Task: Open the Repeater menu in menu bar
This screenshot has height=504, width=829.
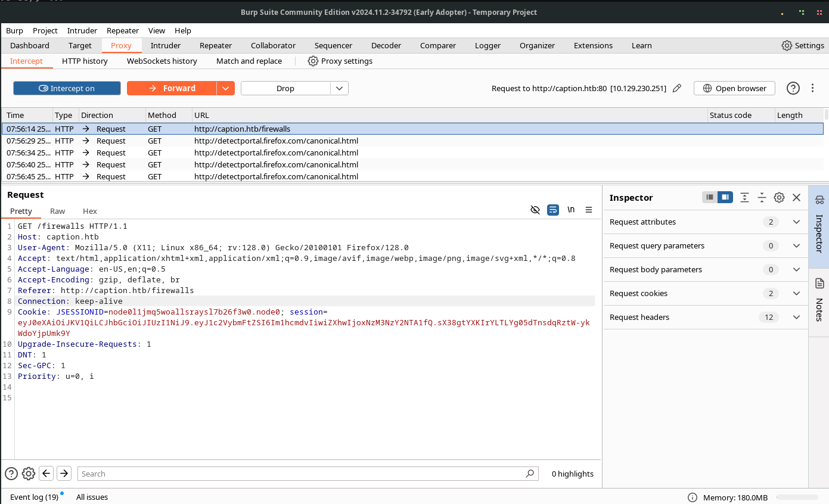Action: coord(123,30)
